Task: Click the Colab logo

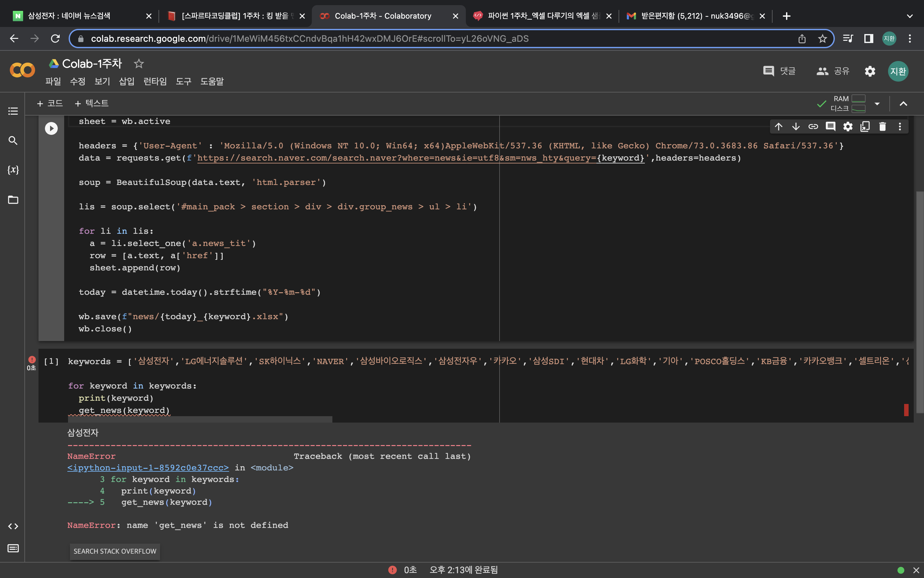Action: point(22,70)
